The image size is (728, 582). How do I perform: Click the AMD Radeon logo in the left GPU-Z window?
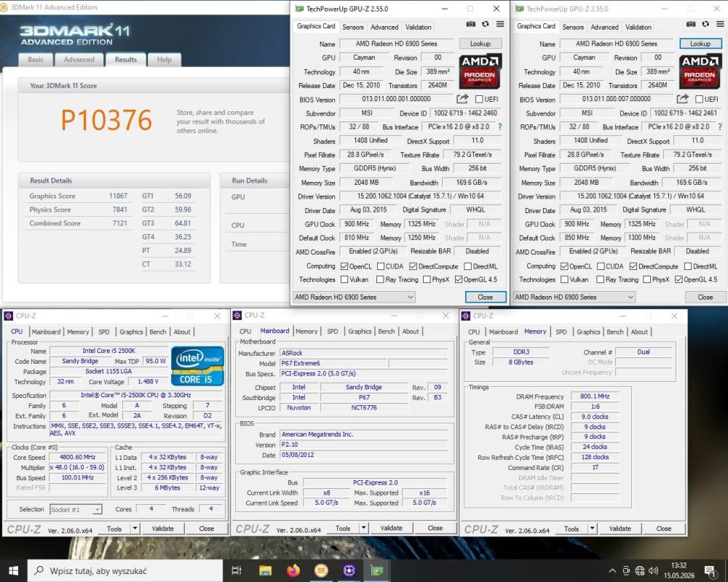480,71
